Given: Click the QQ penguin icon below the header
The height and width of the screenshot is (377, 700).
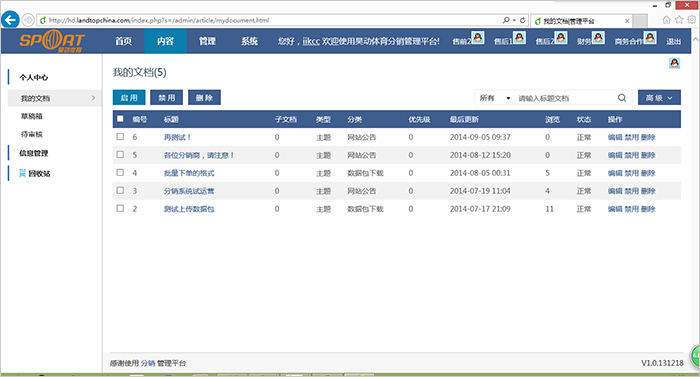Looking at the screenshot, I should [675, 63].
